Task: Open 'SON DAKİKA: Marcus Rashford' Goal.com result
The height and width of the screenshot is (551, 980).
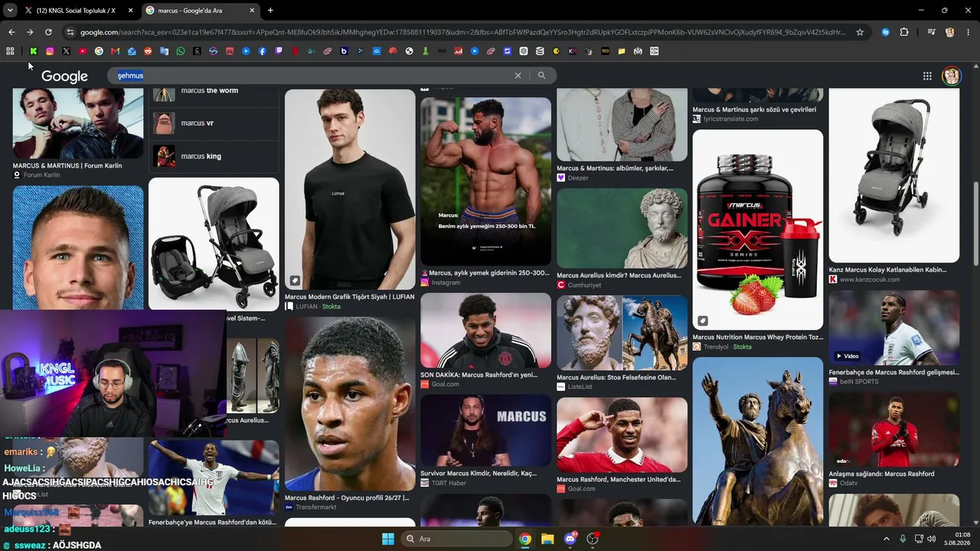Action: pos(479,375)
